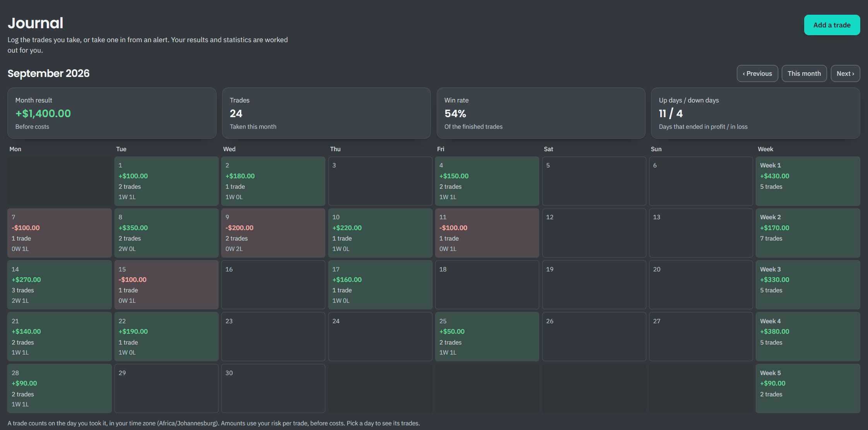This screenshot has height=430, width=868.
Task: Pick the empty day 18 cell
Action: coord(487,285)
